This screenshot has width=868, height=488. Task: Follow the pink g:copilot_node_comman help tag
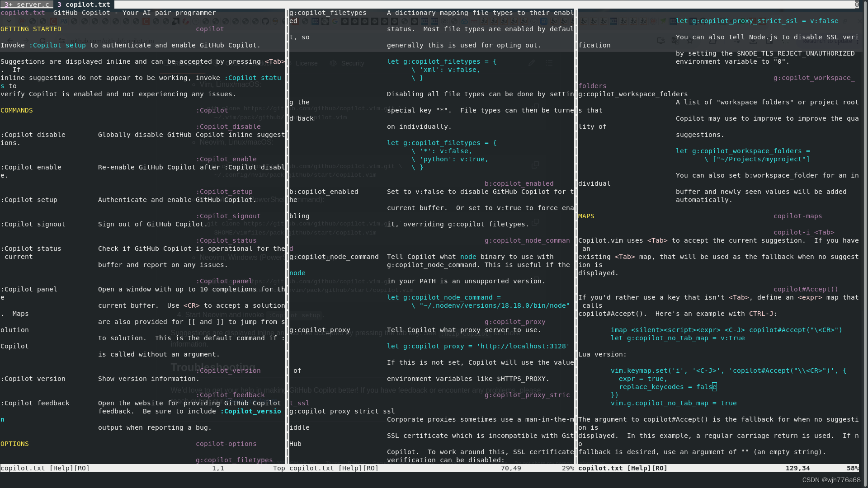pyautogui.click(x=527, y=240)
